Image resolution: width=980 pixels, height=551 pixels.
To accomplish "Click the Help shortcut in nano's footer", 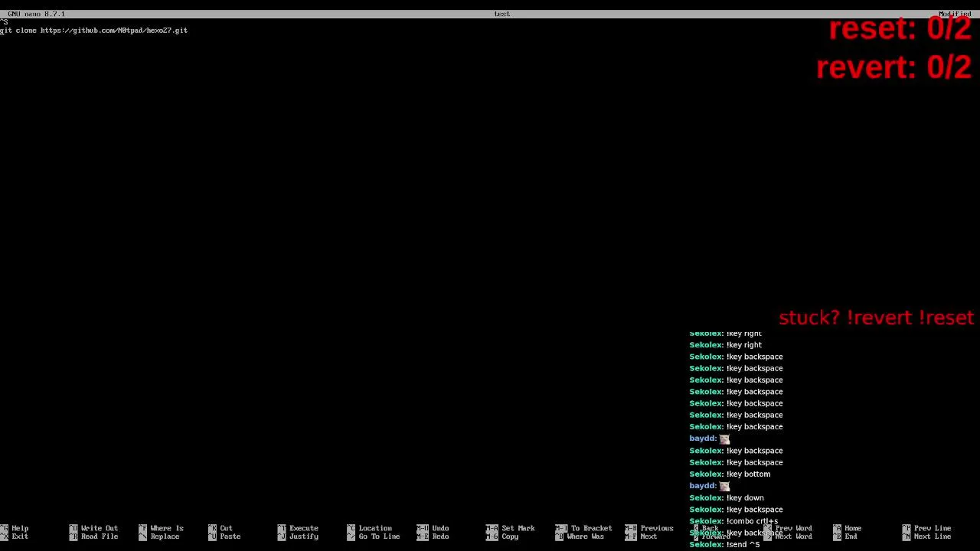I will click(15, 528).
